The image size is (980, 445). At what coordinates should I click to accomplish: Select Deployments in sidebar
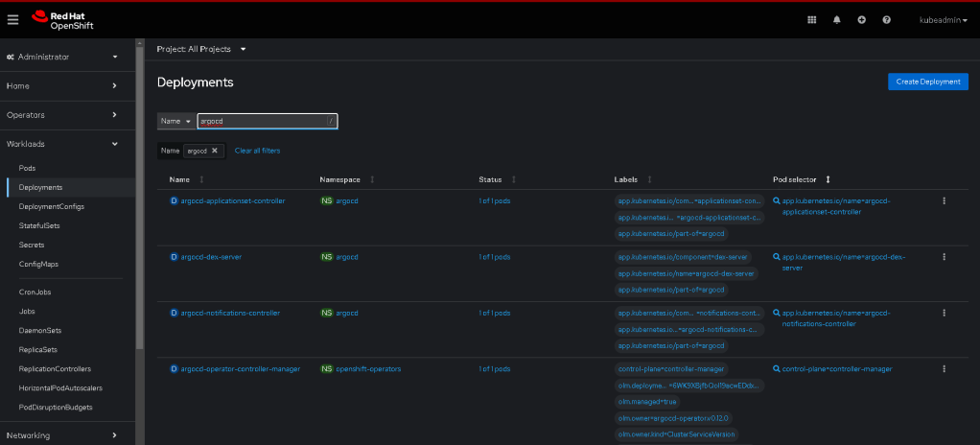40,187
